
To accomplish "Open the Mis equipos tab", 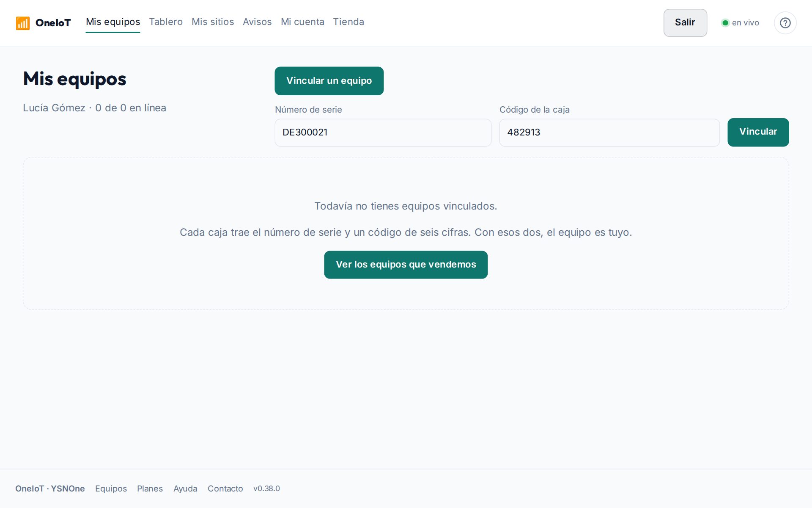I will click(113, 22).
